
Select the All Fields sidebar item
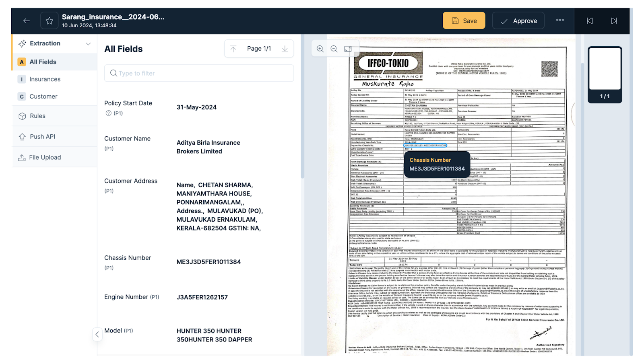[x=55, y=62]
